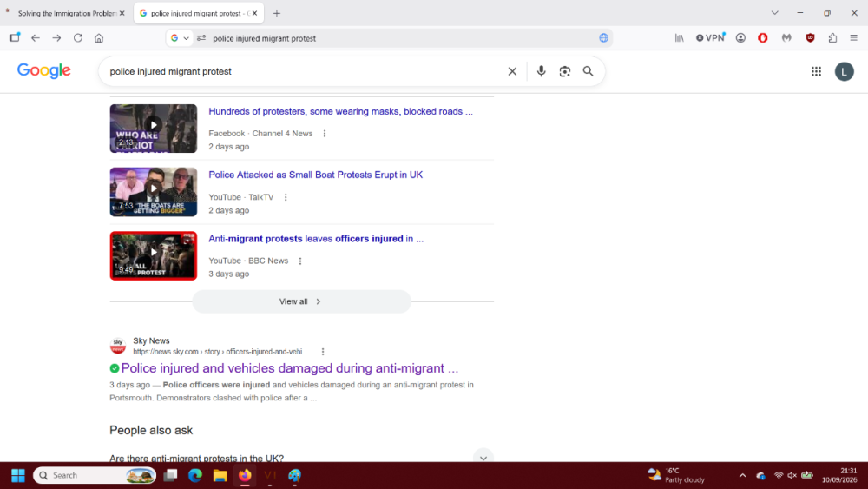Open the weather widget showing 16°C
The width and height of the screenshot is (868, 489).
tap(676, 475)
